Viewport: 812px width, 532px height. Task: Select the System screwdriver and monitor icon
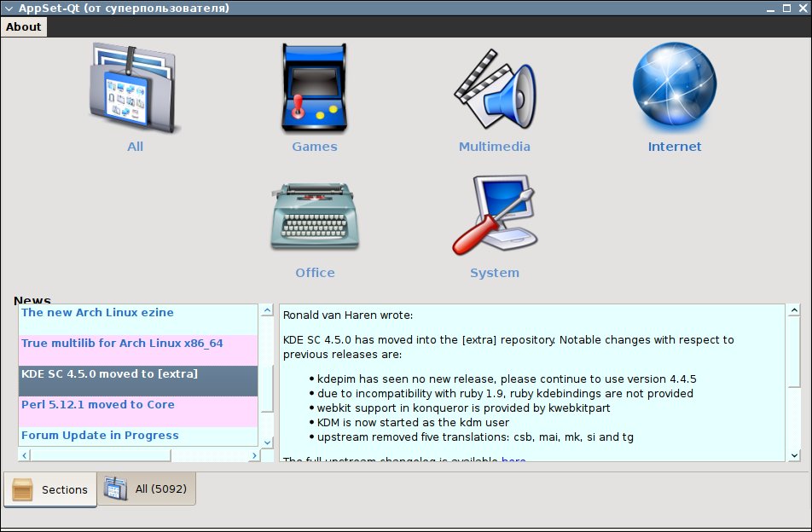(495, 214)
